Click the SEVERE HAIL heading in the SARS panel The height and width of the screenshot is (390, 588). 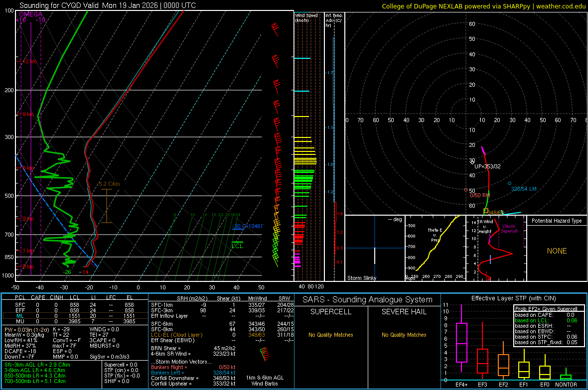click(404, 312)
